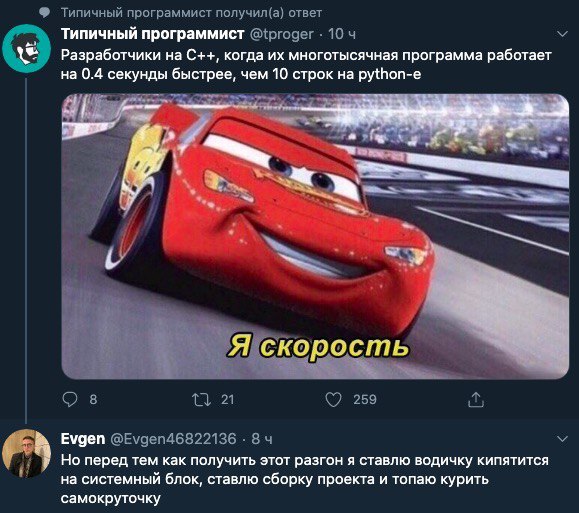
Task: Click the share upload icon
Action: coord(476,400)
